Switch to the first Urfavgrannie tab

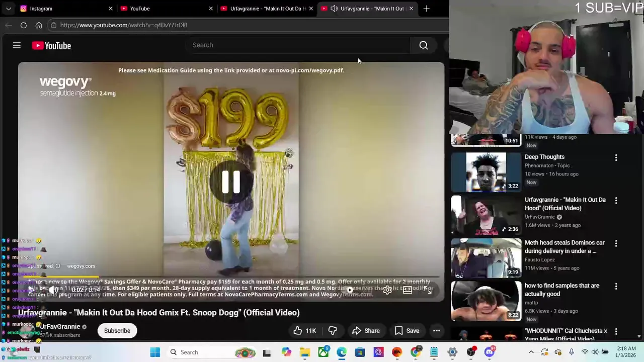tap(267, 9)
